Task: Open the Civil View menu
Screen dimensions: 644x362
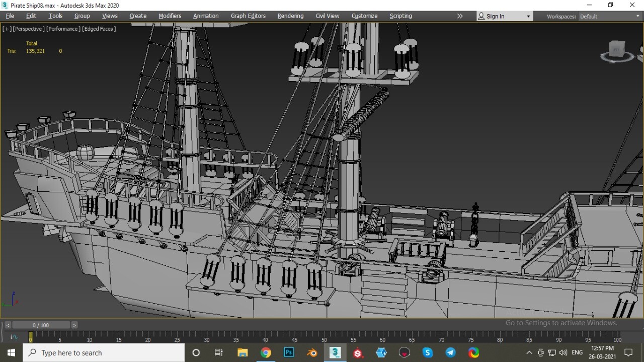Action: 328,16
